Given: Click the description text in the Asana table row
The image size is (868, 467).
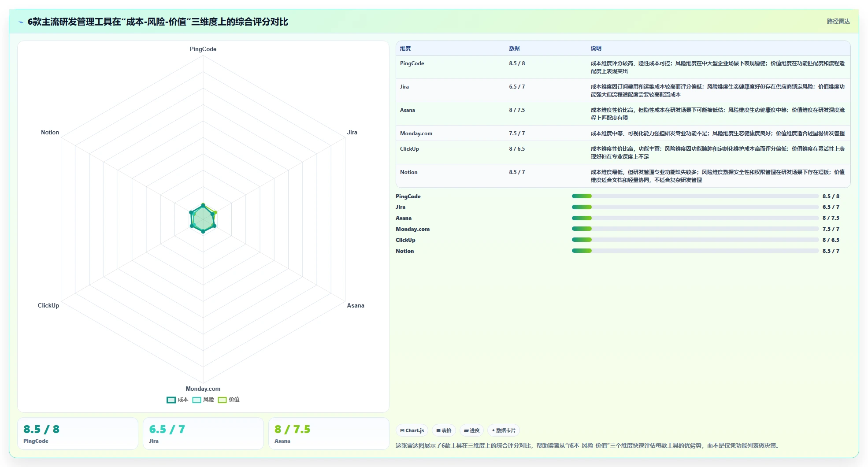Looking at the screenshot, I should (x=718, y=114).
